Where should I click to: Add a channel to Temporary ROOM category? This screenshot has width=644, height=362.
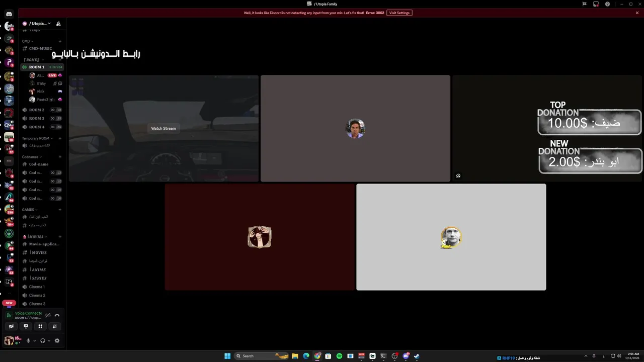60,138
